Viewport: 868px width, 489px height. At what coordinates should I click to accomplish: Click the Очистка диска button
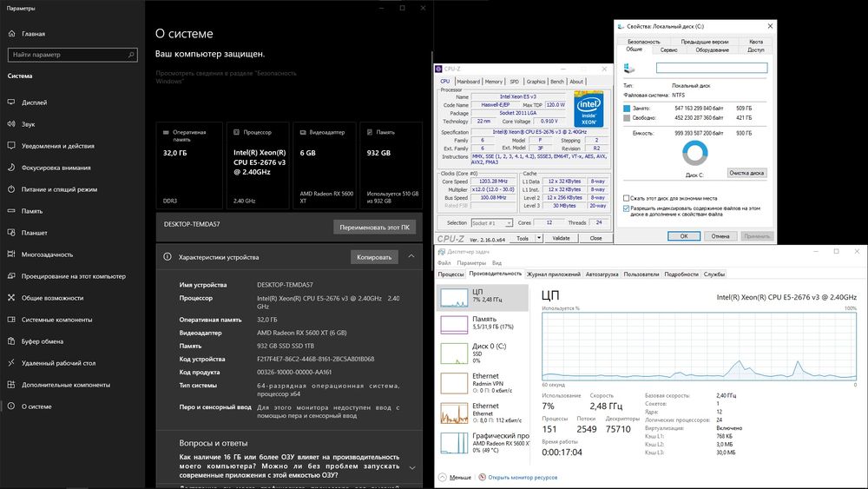pyautogui.click(x=746, y=173)
